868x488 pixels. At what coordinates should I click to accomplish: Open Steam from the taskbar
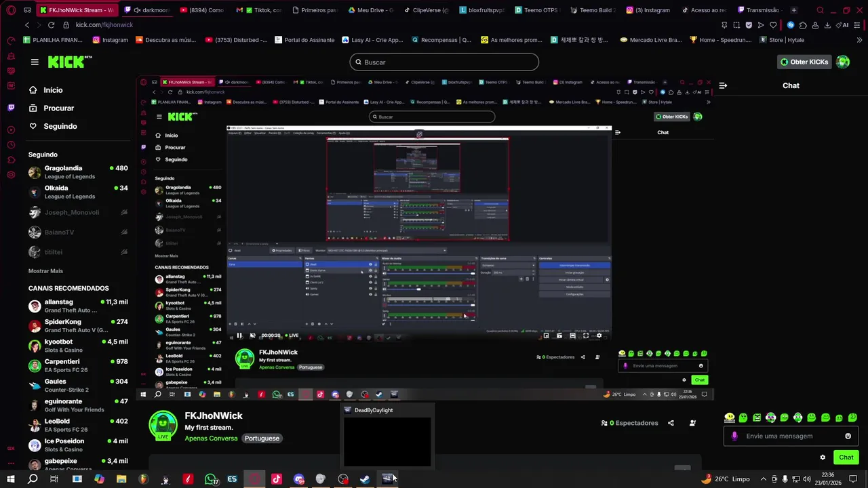click(x=365, y=479)
